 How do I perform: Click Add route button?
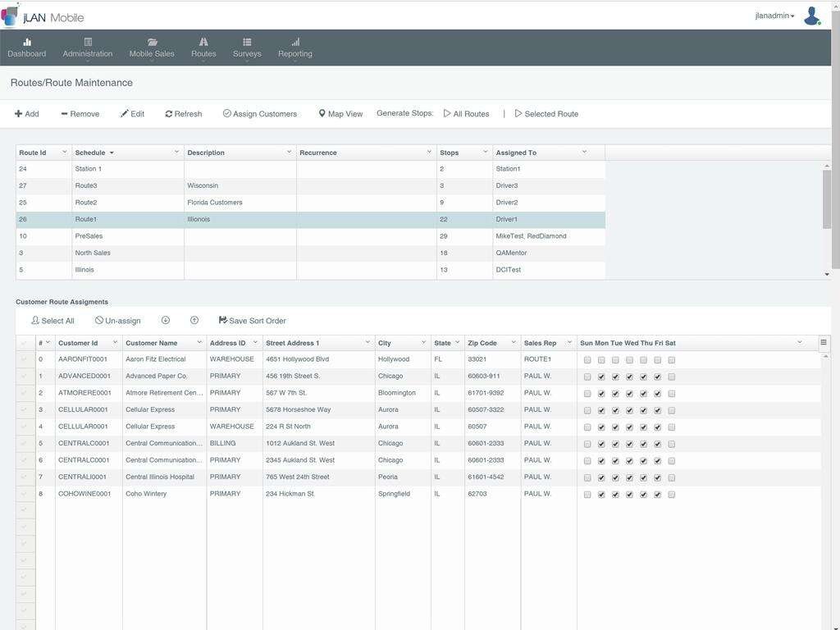pos(27,113)
